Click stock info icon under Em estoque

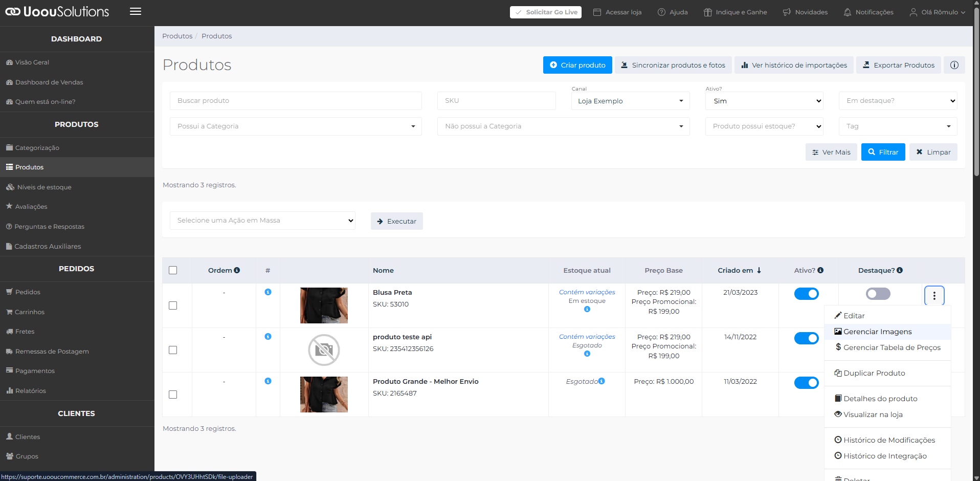click(x=587, y=309)
